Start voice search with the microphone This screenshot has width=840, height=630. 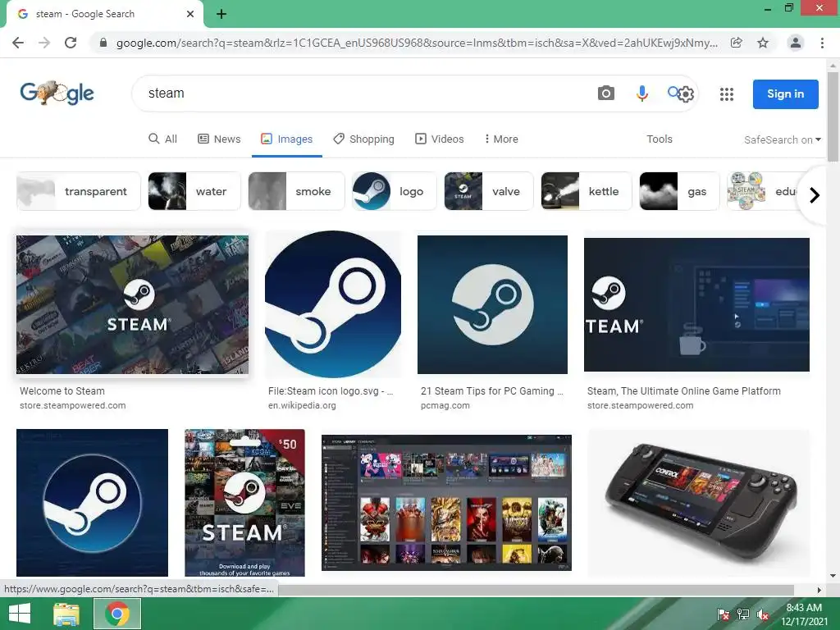tap(641, 94)
